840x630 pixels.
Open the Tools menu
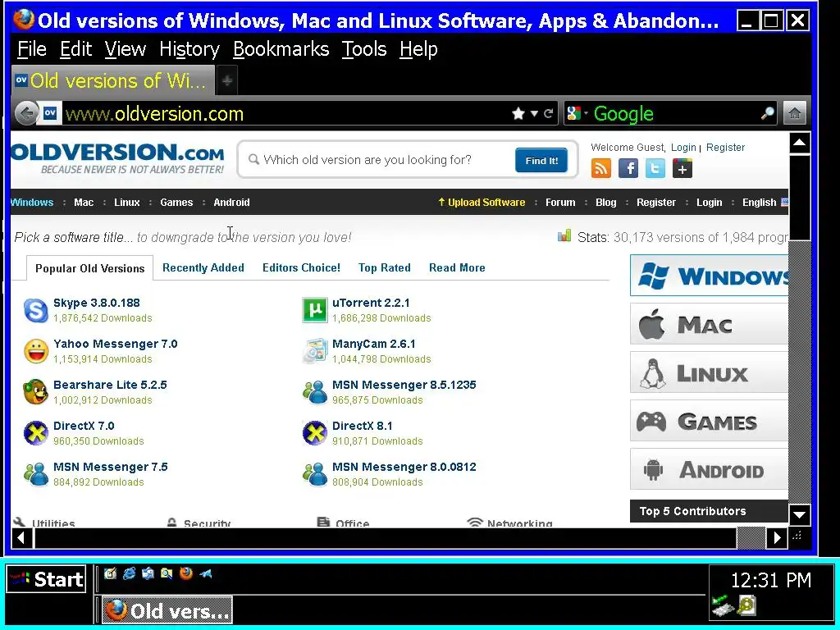pyautogui.click(x=363, y=49)
